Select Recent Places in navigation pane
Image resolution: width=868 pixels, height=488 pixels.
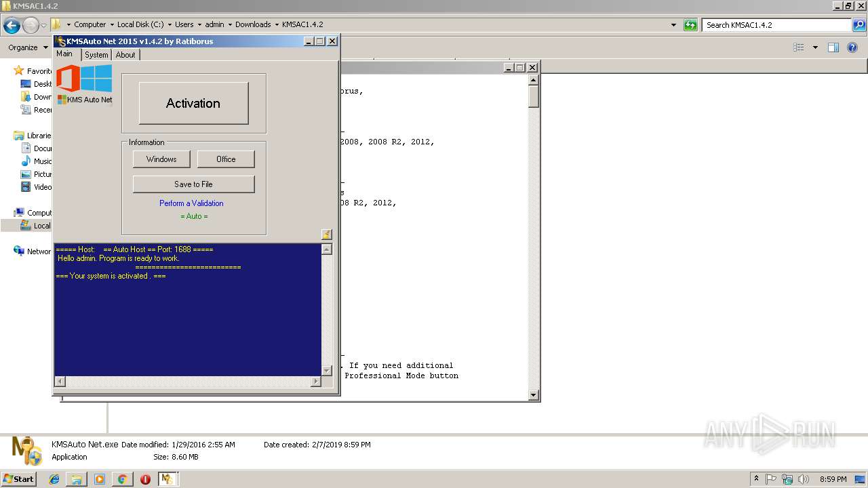(x=37, y=110)
